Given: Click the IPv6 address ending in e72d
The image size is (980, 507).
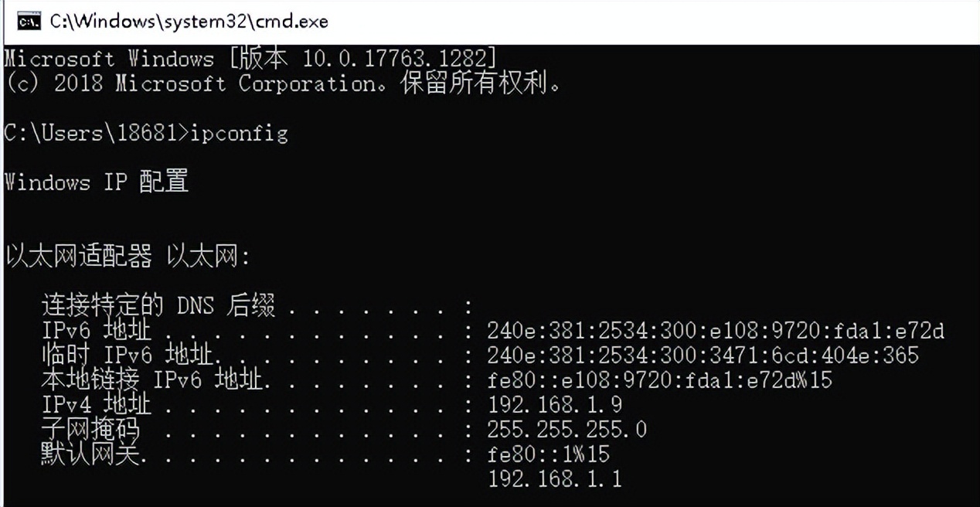Looking at the screenshot, I should pyautogui.click(x=716, y=331).
